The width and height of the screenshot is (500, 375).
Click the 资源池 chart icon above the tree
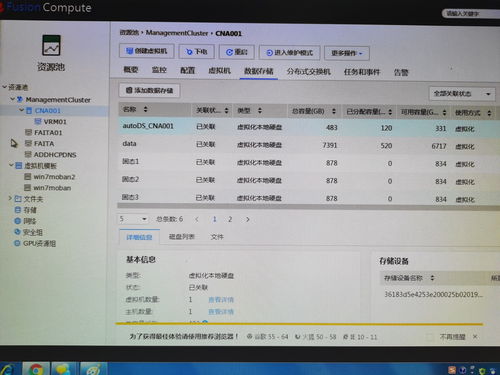click(51, 45)
